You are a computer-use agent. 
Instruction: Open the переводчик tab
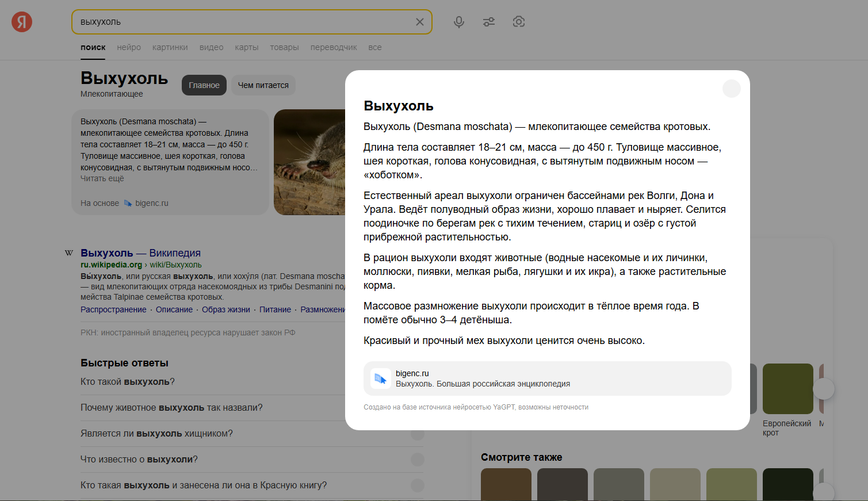[x=334, y=47]
